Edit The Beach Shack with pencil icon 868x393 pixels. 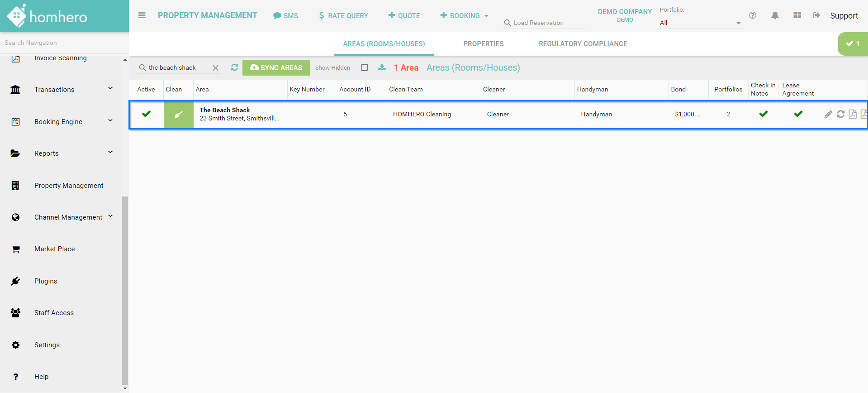coord(828,114)
